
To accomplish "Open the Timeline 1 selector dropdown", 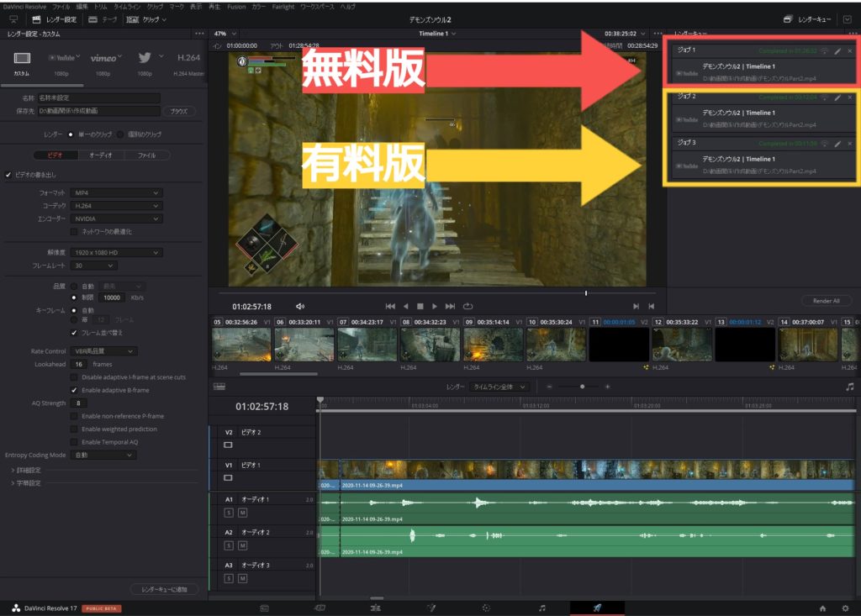I will (x=437, y=34).
